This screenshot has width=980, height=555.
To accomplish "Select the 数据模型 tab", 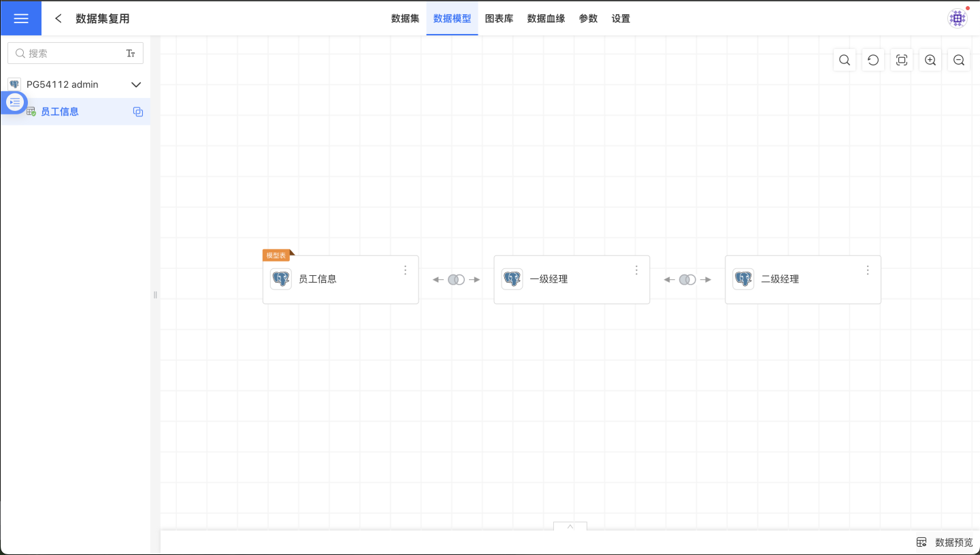I will pos(452,18).
